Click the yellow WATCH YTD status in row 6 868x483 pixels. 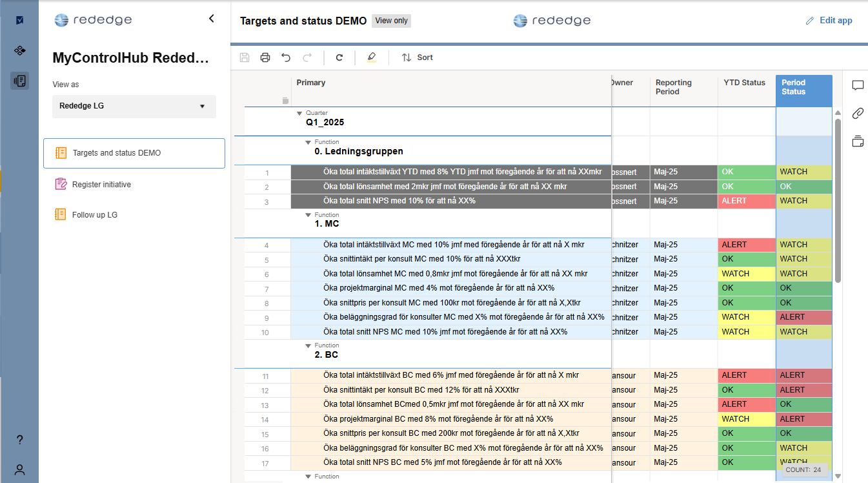point(747,274)
